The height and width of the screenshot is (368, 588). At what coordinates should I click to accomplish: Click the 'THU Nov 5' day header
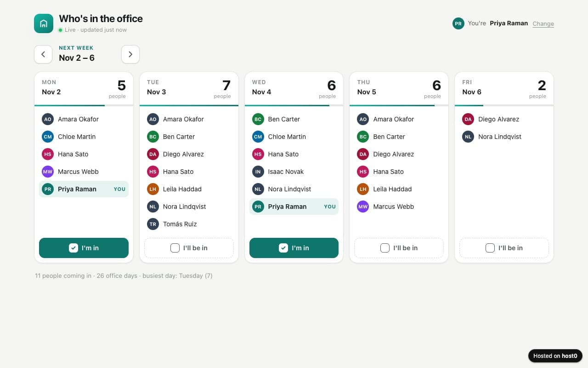[x=367, y=87]
